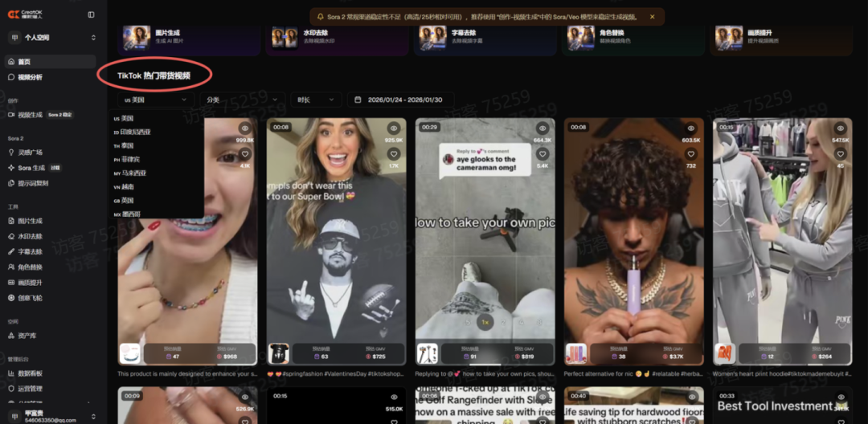Choose 越南 in the country list

[x=156, y=187]
